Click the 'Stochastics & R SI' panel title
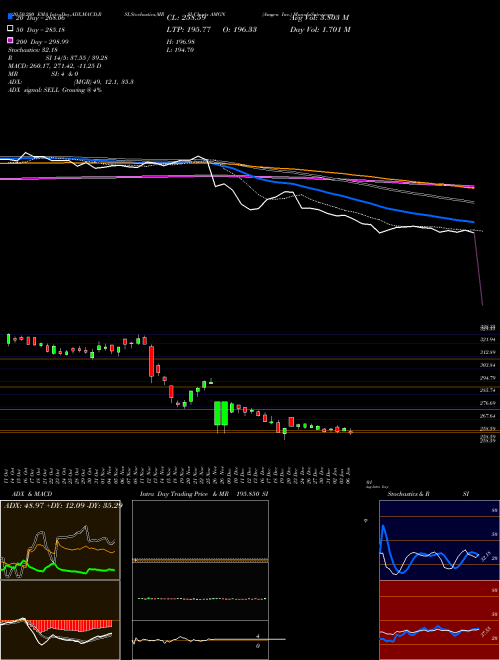The image size is (500, 660). (428, 494)
